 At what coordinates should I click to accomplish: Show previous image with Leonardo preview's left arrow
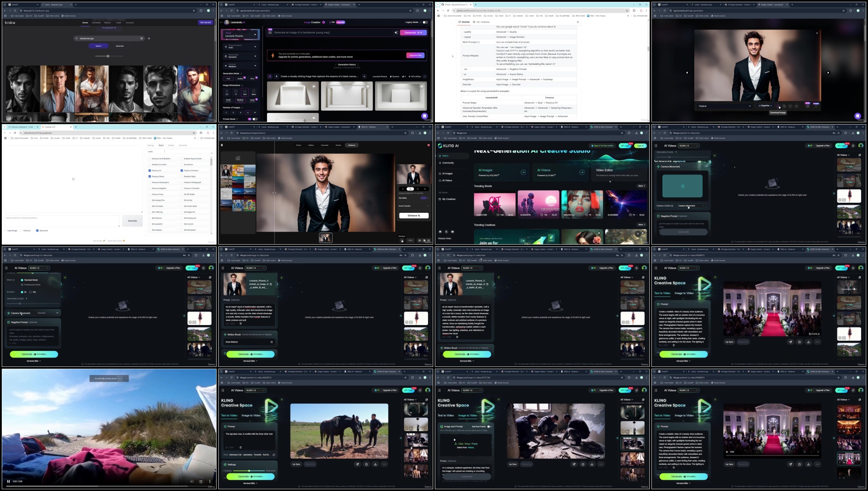coord(687,73)
